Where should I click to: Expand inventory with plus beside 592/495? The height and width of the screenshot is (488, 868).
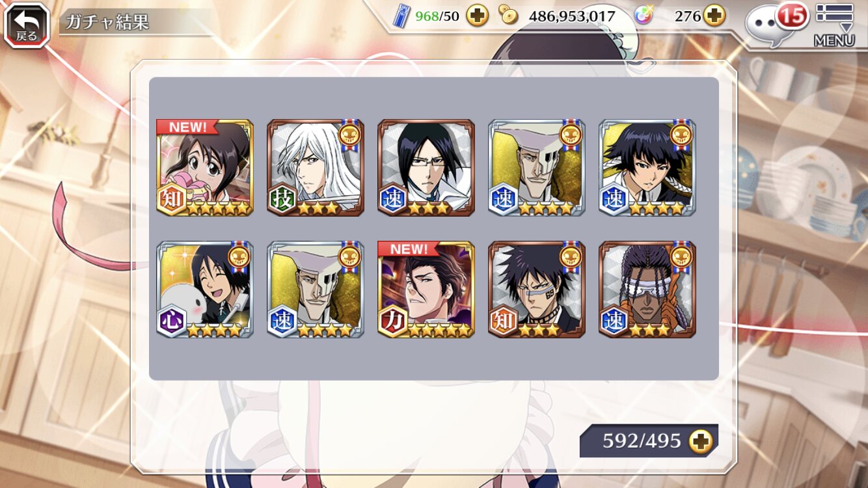pyautogui.click(x=701, y=441)
